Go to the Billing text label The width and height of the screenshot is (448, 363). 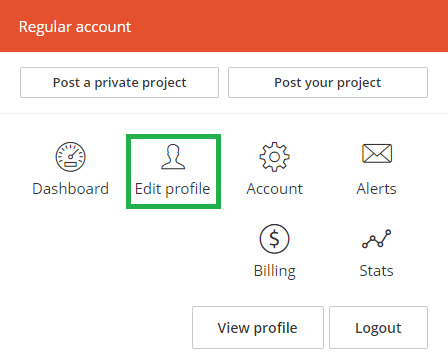[x=274, y=271]
